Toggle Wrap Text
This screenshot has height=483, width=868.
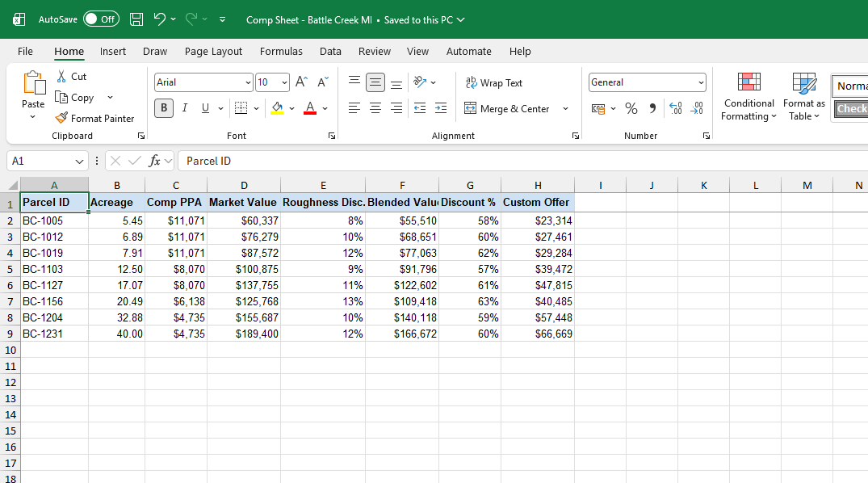click(494, 82)
